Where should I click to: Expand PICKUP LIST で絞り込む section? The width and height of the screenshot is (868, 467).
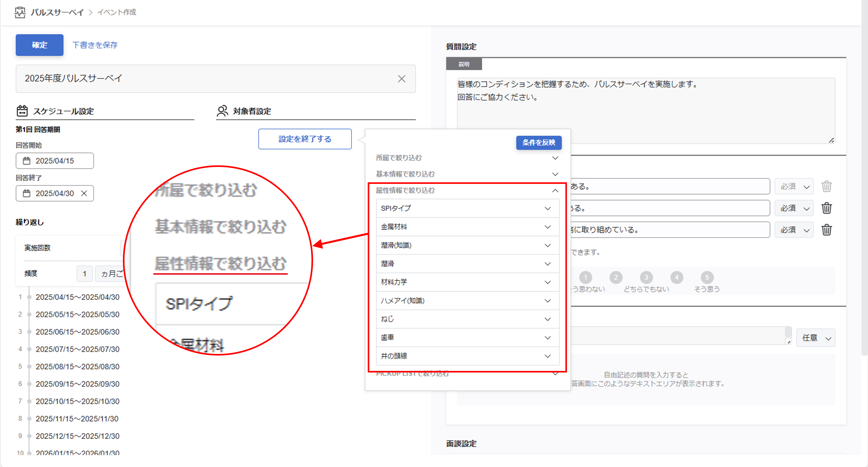click(x=467, y=373)
